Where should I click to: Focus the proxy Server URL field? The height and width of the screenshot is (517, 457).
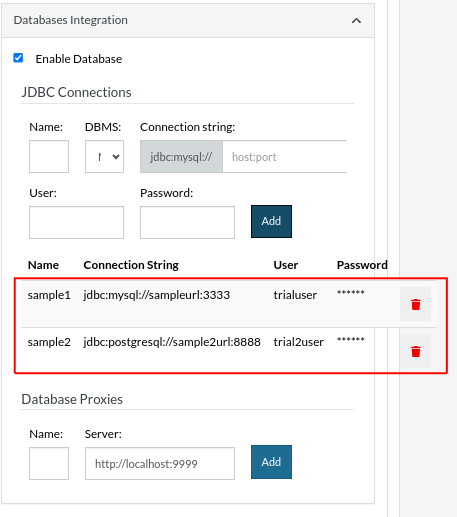tap(160, 463)
